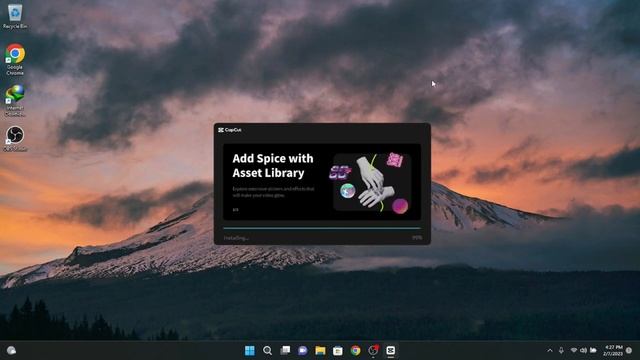Click the "Installing..." status text
The height and width of the screenshot is (360, 640).
[x=236, y=238]
